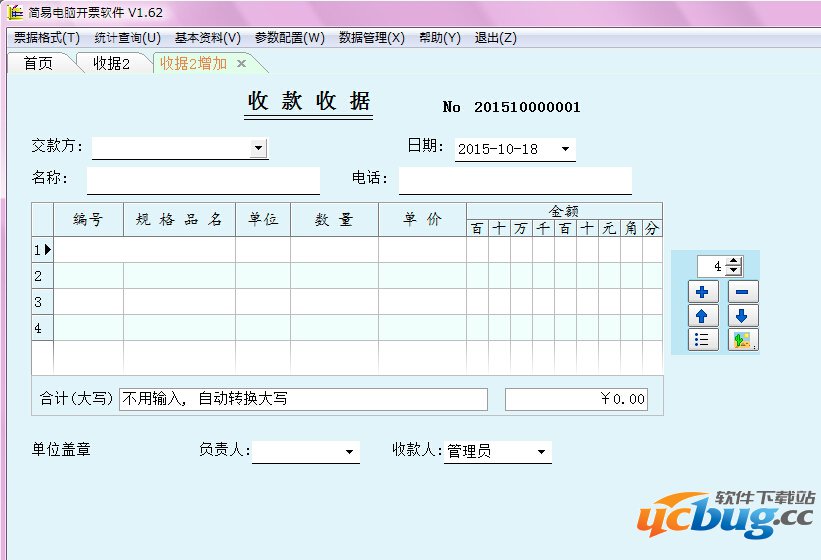Click the blue plus add-row button
The width and height of the screenshot is (821, 560).
(703, 292)
